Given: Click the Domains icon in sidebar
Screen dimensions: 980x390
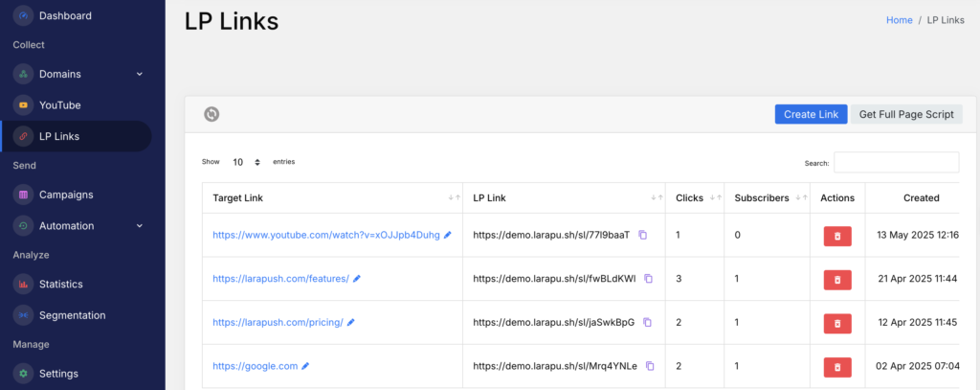Looking at the screenshot, I should 23,74.
